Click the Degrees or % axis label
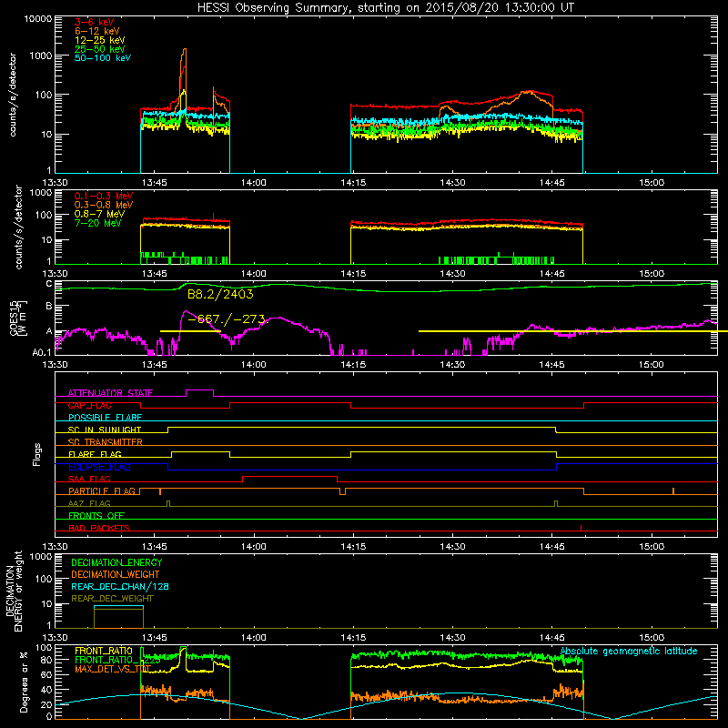This screenshot has height=728, width=728. coord(24,682)
